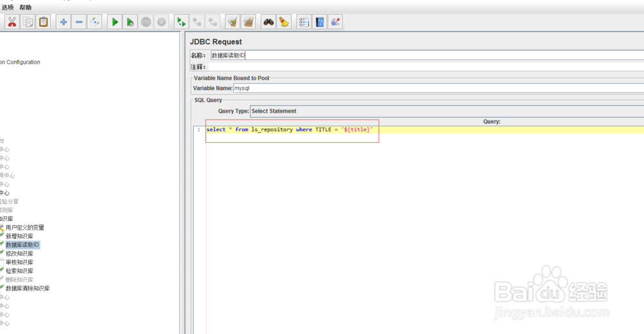Click the Remote Stop All icon
644x334 pixels.
(x=196, y=22)
